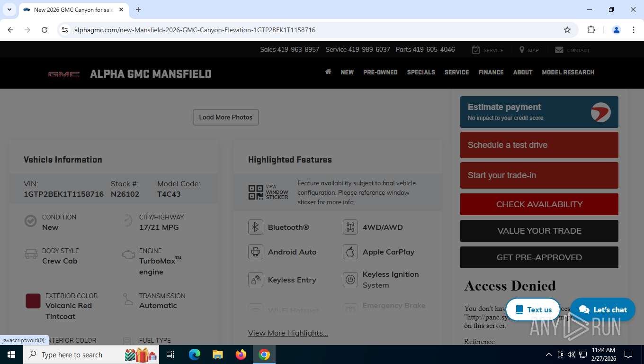This screenshot has width=644, height=364.
Task: Open the PRE-OWNED menu
Action: [380, 72]
